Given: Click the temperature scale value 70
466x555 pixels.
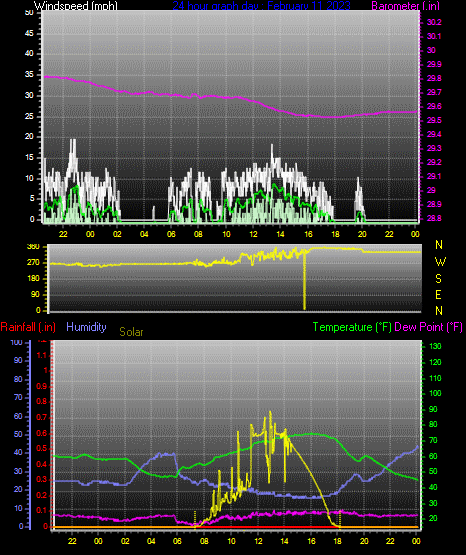Looking at the screenshot, I should (433, 440).
